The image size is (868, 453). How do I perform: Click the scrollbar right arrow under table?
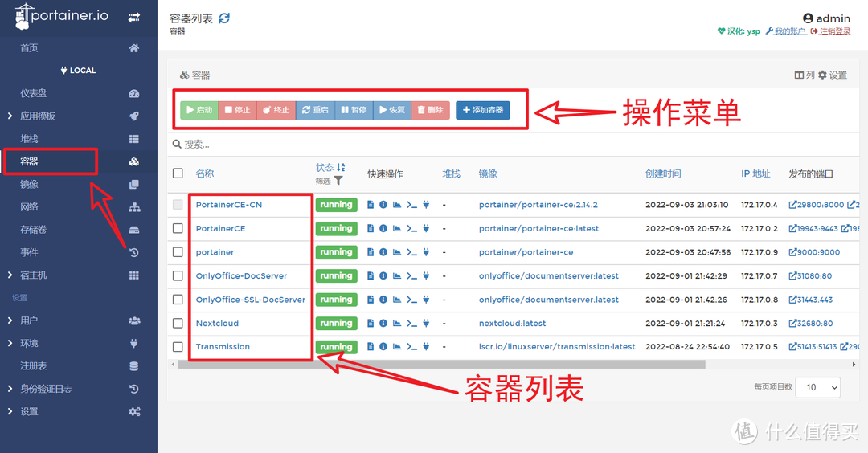(854, 365)
